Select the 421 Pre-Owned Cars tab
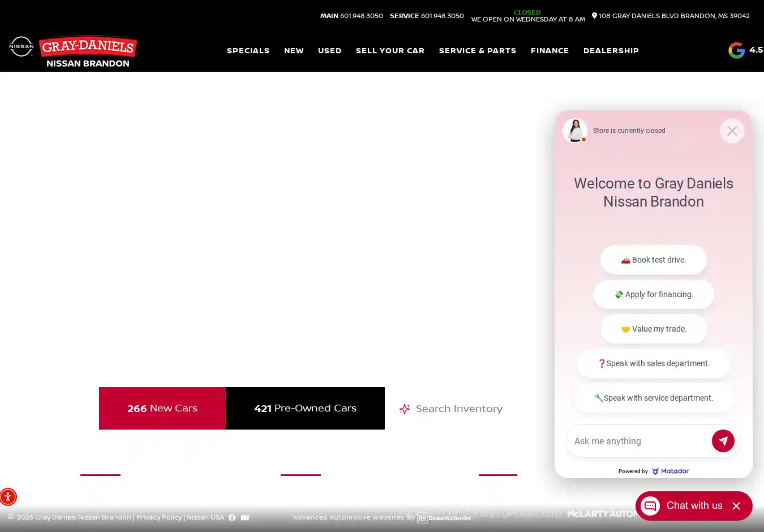The width and height of the screenshot is (764, 532). point(305,408)
